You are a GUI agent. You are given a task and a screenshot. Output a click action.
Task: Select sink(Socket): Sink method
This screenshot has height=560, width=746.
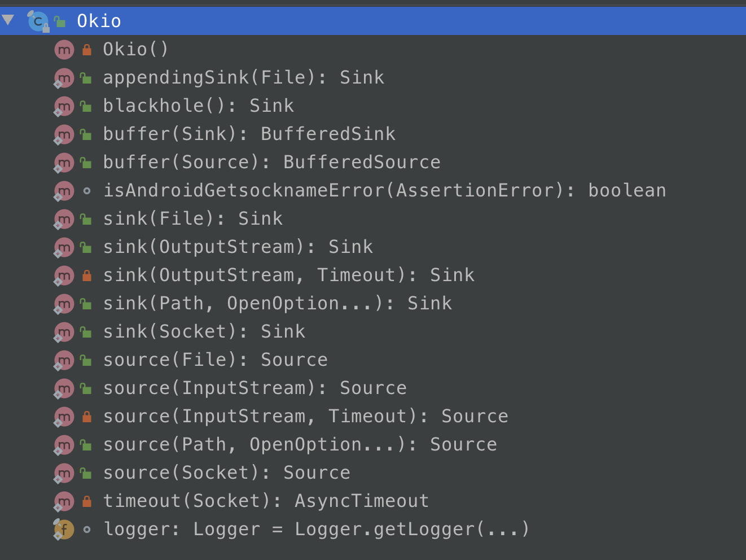coord(204,331)
